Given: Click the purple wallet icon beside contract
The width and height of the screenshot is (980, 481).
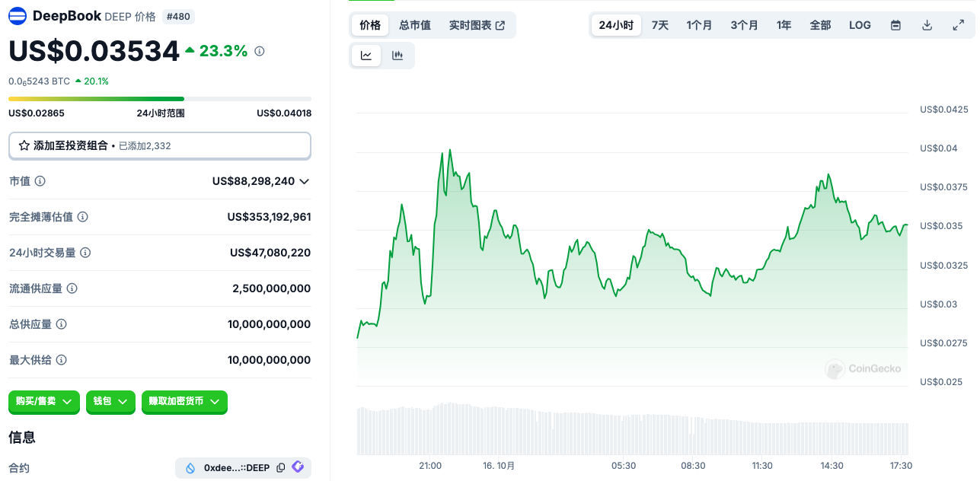Looking at the screenshot, I should 298,467.
